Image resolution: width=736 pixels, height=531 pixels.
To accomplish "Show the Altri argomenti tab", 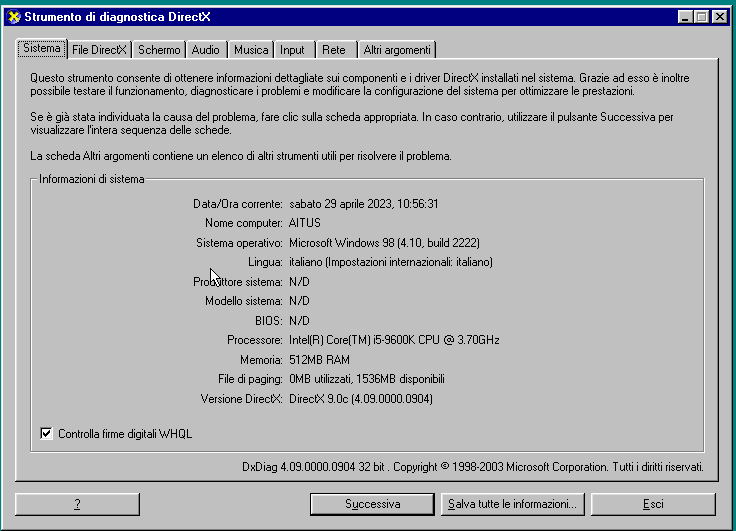I will click(x=397, y=50).
